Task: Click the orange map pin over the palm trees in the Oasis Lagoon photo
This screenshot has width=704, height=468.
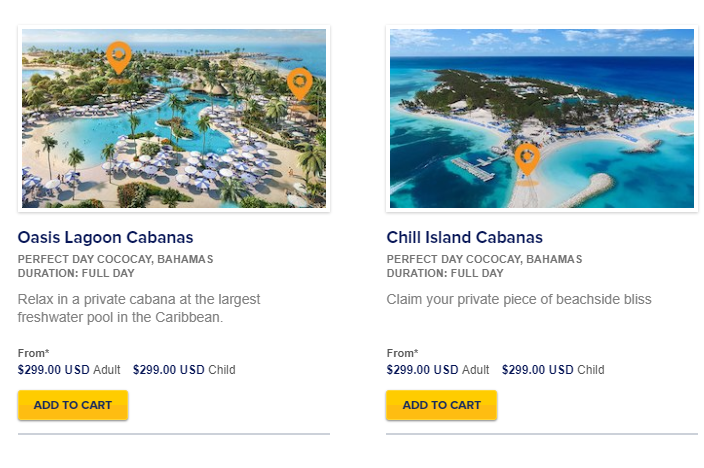Action: coord(119,58)
